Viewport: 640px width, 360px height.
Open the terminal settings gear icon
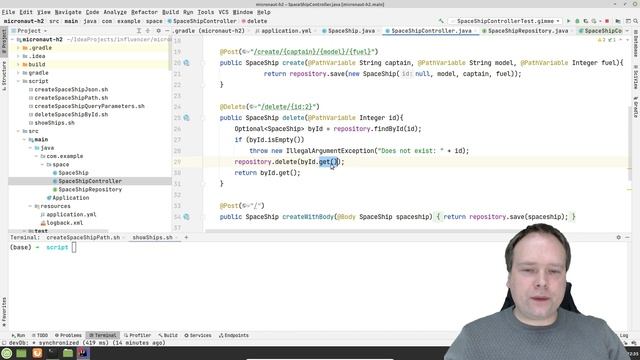(x=618, y=237)
